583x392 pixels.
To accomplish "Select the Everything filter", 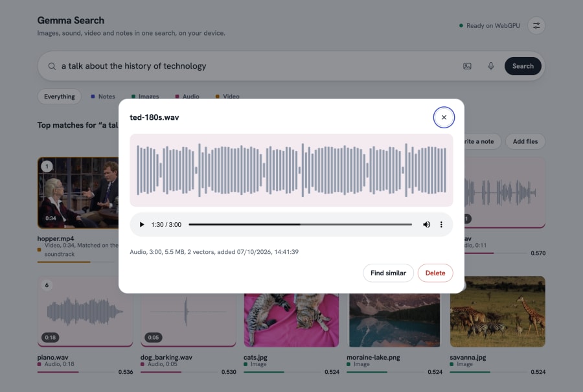I will click(x=59, y=97).
